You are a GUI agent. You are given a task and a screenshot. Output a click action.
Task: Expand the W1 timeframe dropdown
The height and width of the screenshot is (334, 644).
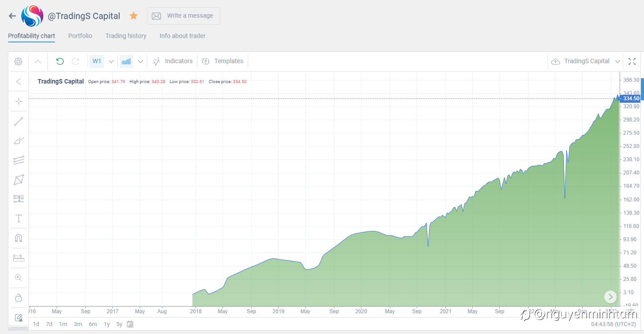pos(111,61)
